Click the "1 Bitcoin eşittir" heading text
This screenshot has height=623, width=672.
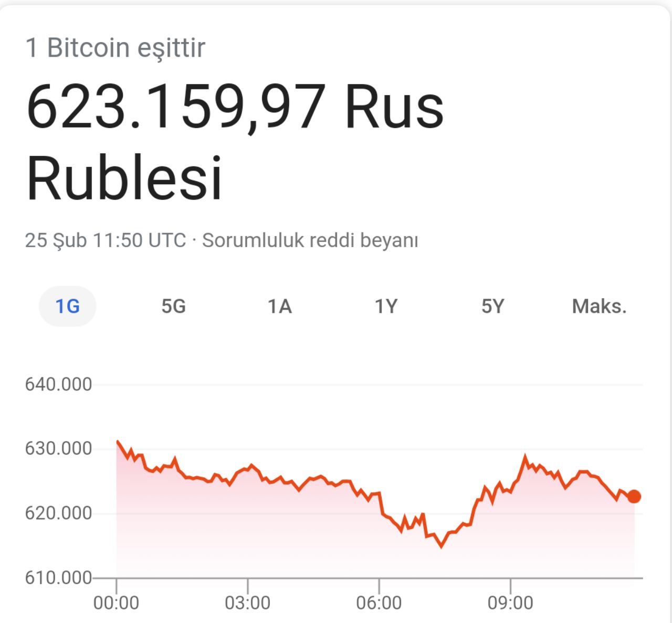click(115, 48)
